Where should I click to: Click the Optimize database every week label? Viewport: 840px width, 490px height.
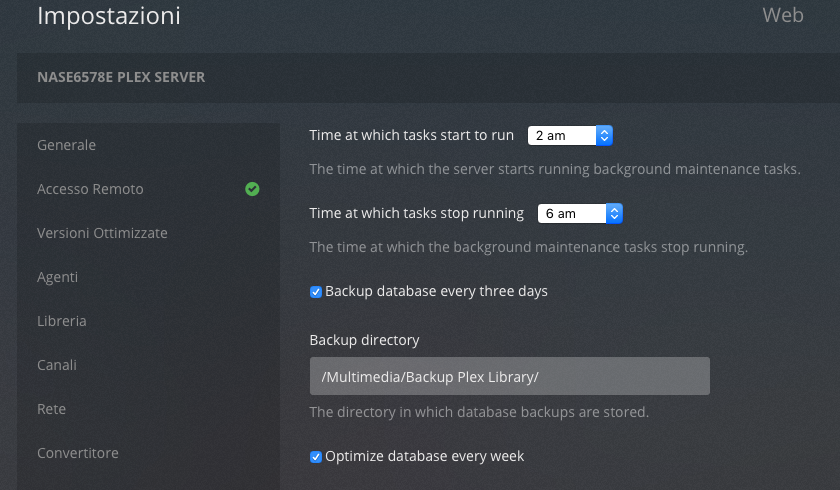click(x=424, y=456)
